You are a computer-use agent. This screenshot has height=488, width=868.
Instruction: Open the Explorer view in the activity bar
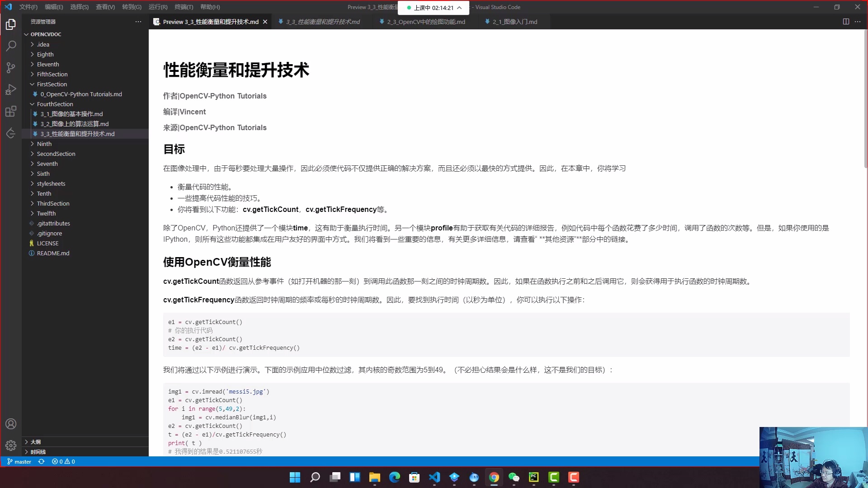pos(11,25)
